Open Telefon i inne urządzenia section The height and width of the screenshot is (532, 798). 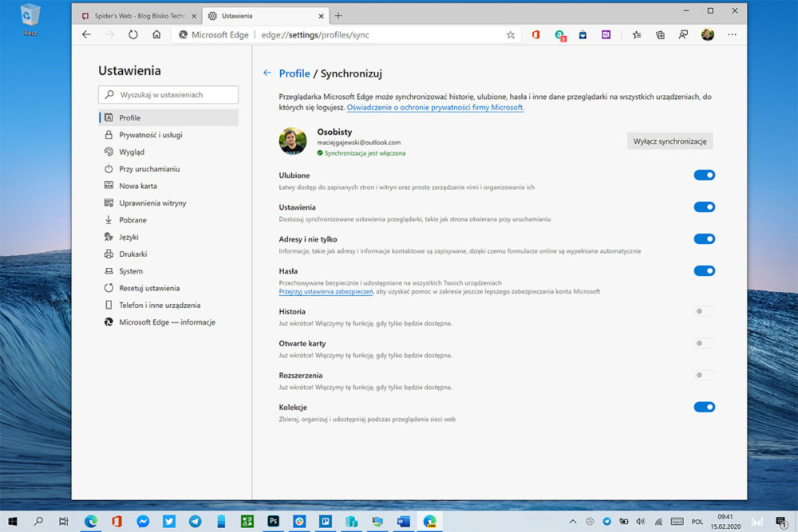[x=168, y=305]
